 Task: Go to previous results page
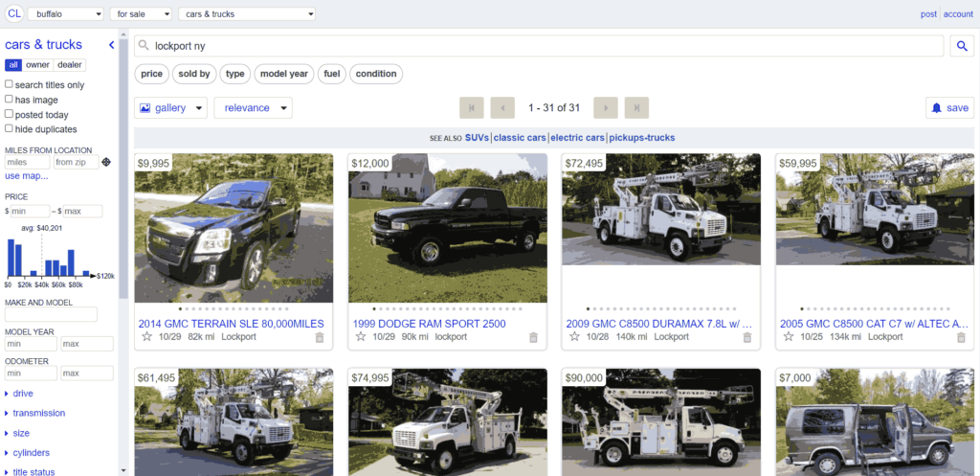coord(502,107)
